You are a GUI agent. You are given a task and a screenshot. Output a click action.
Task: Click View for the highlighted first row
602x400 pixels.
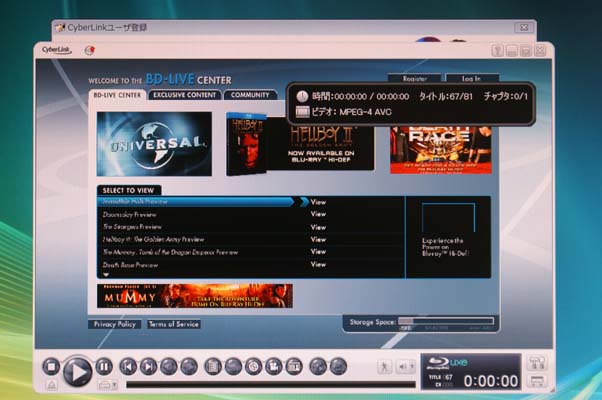(318, 202)
